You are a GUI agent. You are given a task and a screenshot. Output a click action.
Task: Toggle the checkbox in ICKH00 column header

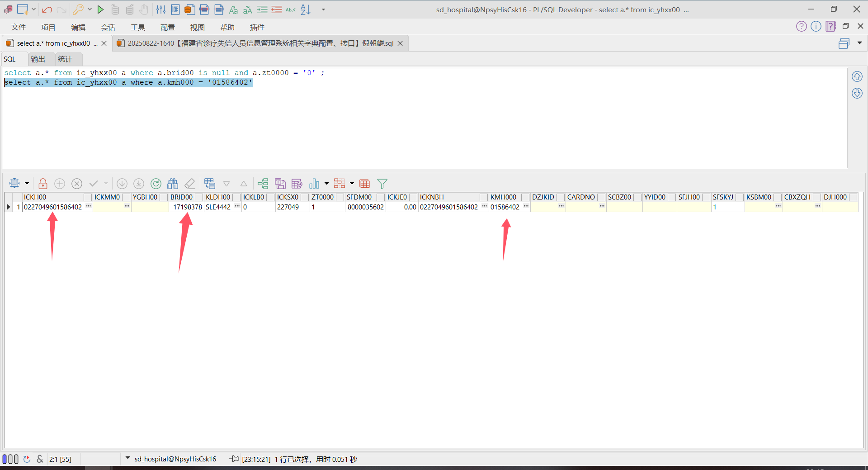tap(88, 197)
